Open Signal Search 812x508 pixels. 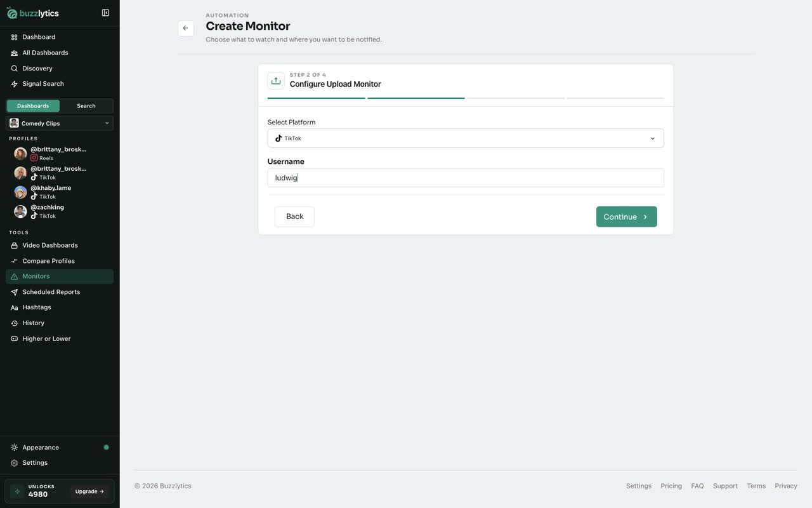[x=60, y=84]
